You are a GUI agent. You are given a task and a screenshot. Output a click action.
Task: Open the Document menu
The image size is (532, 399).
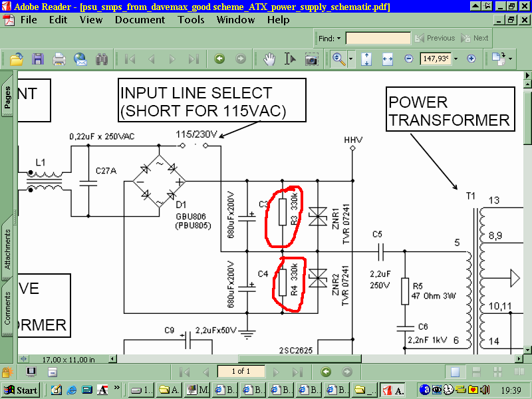coord(140,20)
